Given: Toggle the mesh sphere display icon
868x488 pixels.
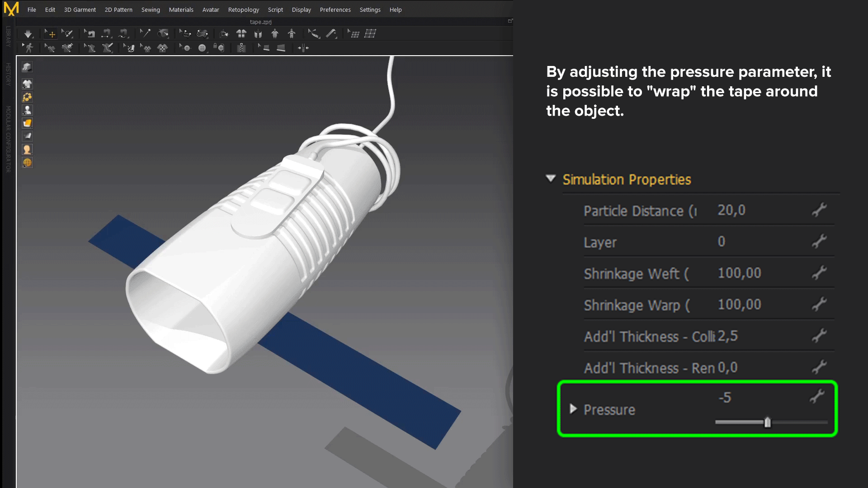Looking at the screenshot, I should (27, 163).
